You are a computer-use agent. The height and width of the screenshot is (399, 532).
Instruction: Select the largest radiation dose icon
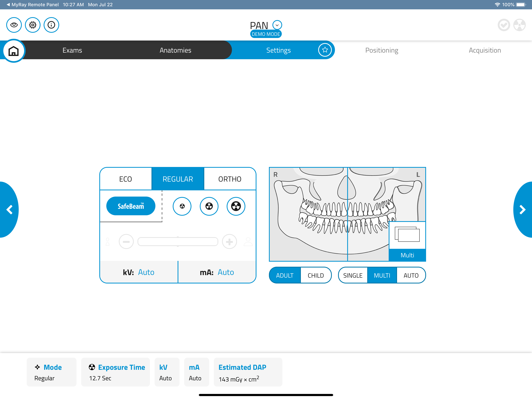(236, 206)
